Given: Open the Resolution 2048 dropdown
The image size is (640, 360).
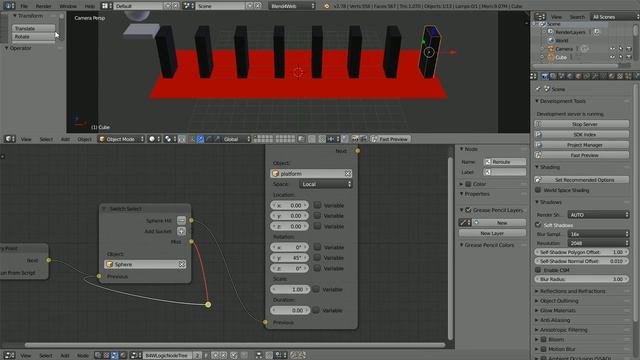Looking at the screenshot, I should point(598,243).
